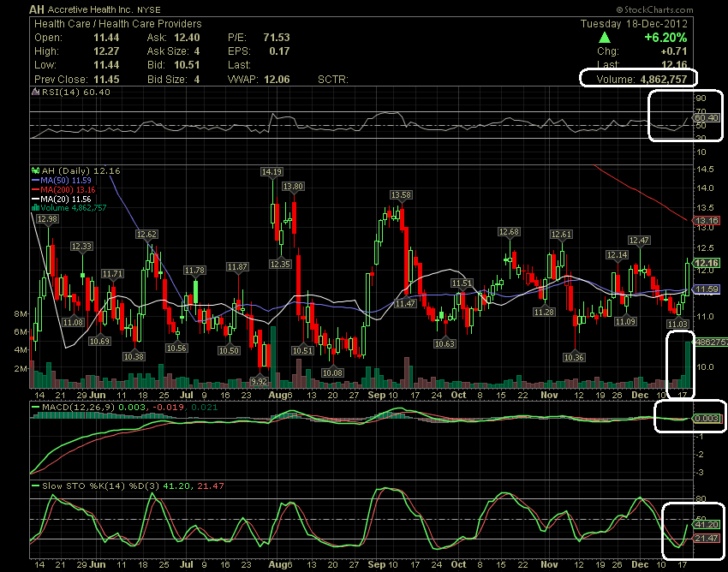The width and height of the screenshot is (728, 572).
Task: Click the 10.36 November low label
Action: (x=574, y=357)
